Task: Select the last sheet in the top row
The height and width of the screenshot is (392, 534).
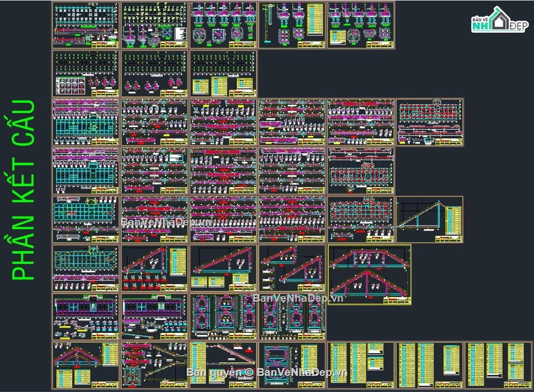Action: point(361,25)
